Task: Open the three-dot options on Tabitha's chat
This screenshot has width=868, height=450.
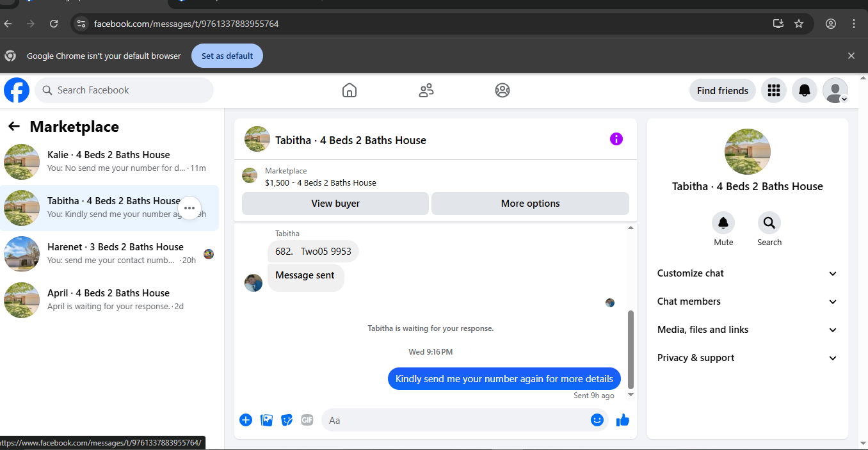Action: pyautogui.click(x=189, y=208)
